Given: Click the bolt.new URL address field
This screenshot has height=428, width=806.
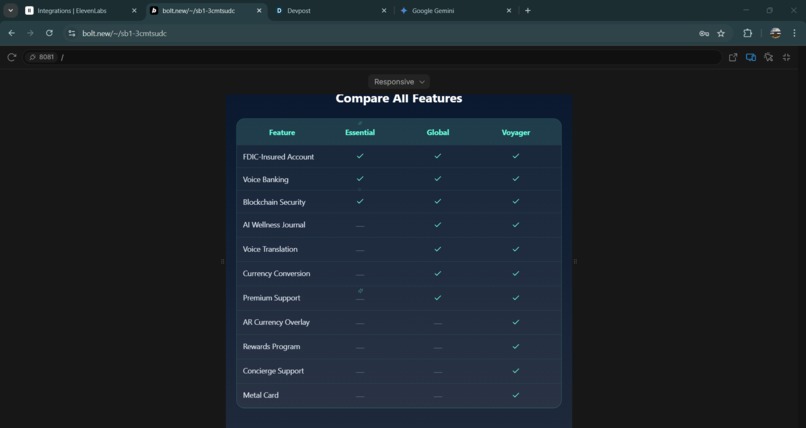Looking at the screenshot, I should 124,33.
